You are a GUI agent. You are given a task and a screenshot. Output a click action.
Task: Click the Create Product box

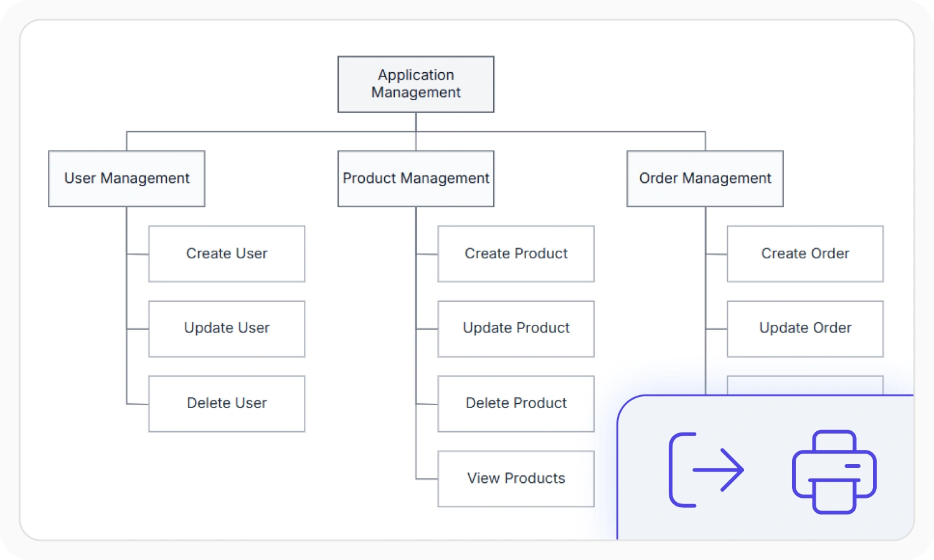[516, 254]
